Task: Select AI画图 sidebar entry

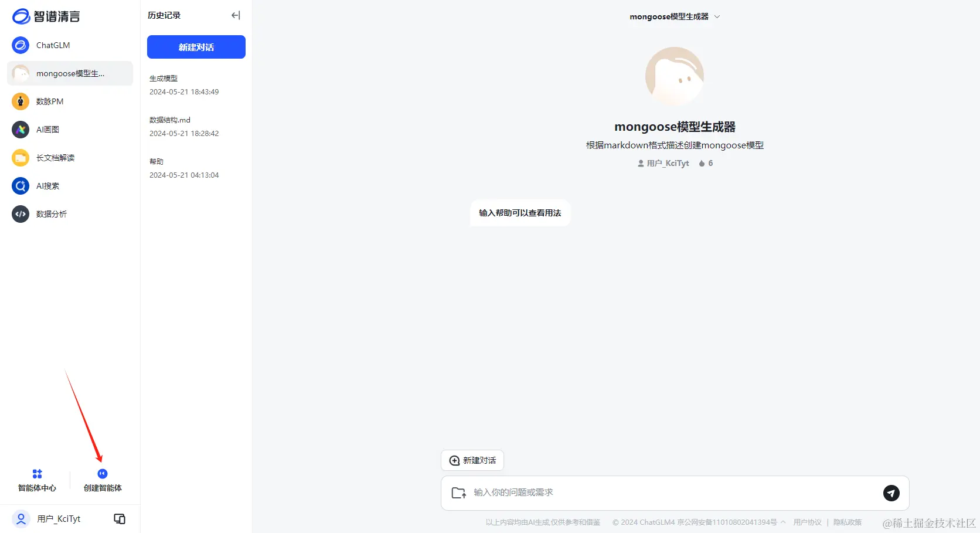Action: pos(70,130)
